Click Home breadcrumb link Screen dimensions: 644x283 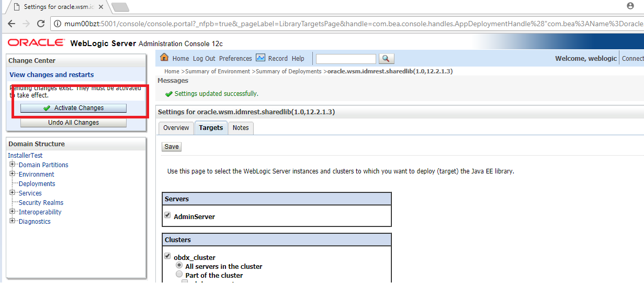pos(172,71)
